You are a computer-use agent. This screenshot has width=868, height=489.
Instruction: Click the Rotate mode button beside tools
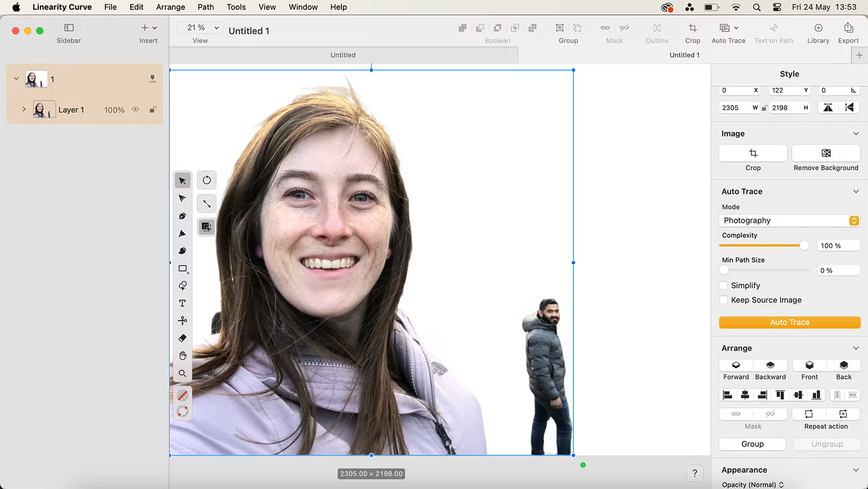207,180
